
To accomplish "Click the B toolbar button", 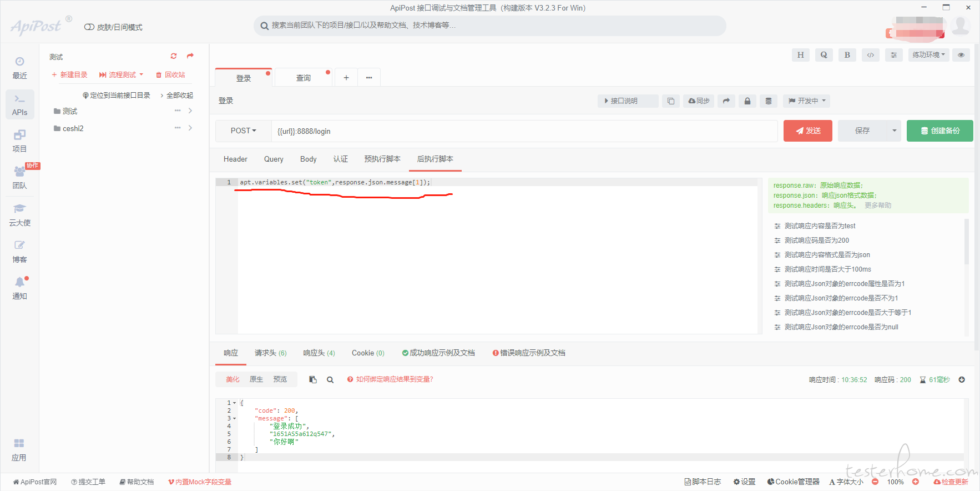I will [x=847, y=55].
